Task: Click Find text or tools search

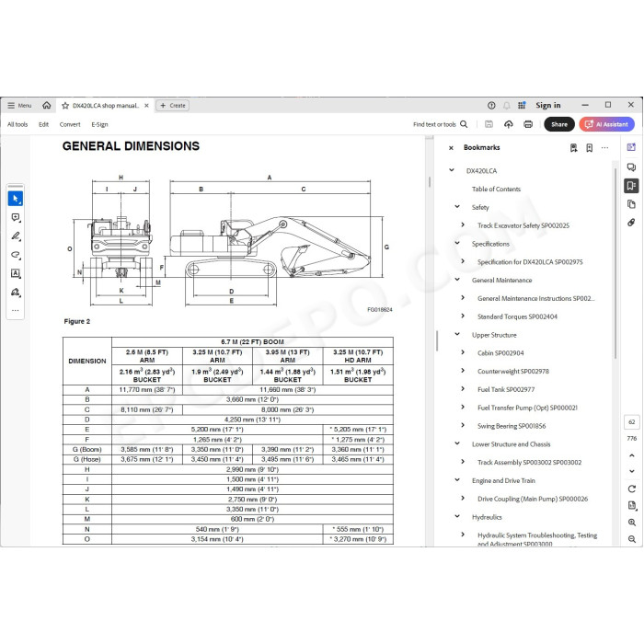Action: [441, 124]
